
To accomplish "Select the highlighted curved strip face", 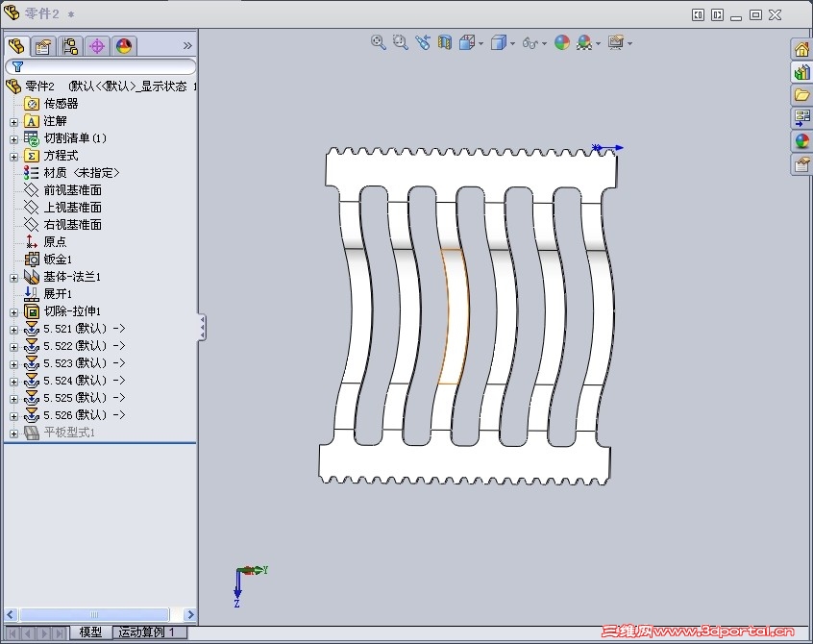I will [454, 316].
